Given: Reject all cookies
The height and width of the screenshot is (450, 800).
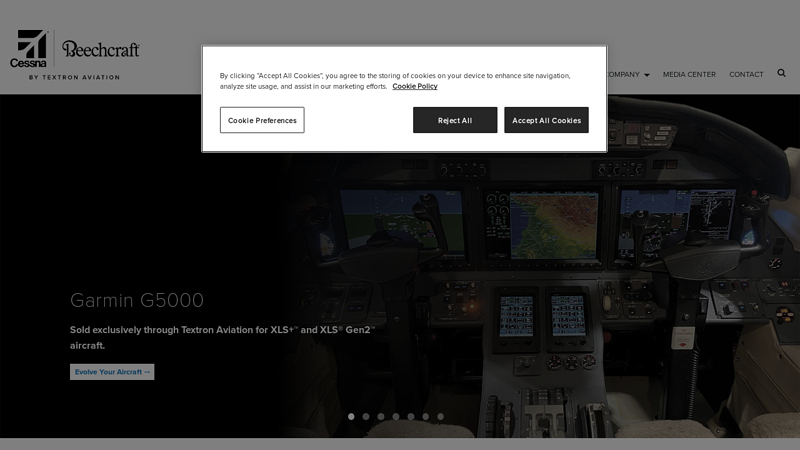Looking at the screenshot, I should click(455, 120).
